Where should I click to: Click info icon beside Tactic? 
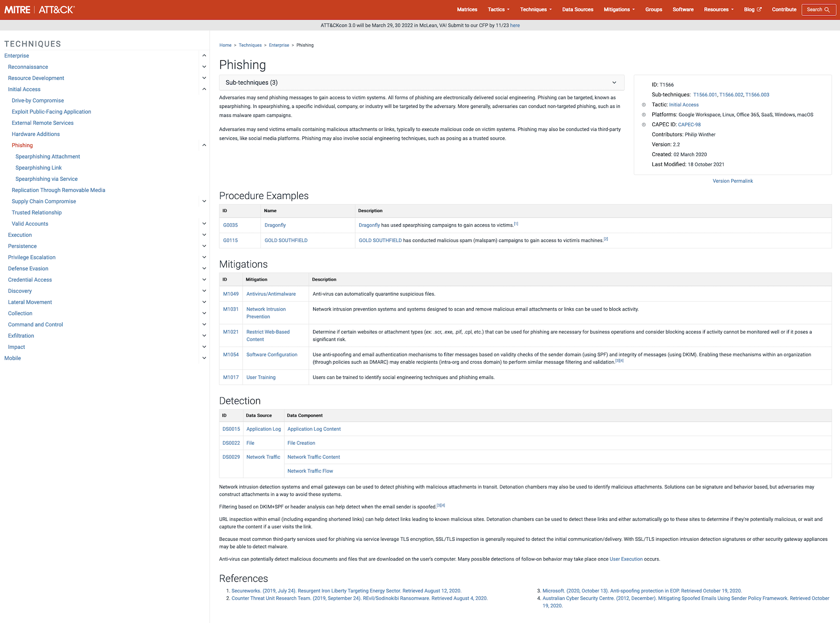[x=644, y=105]
